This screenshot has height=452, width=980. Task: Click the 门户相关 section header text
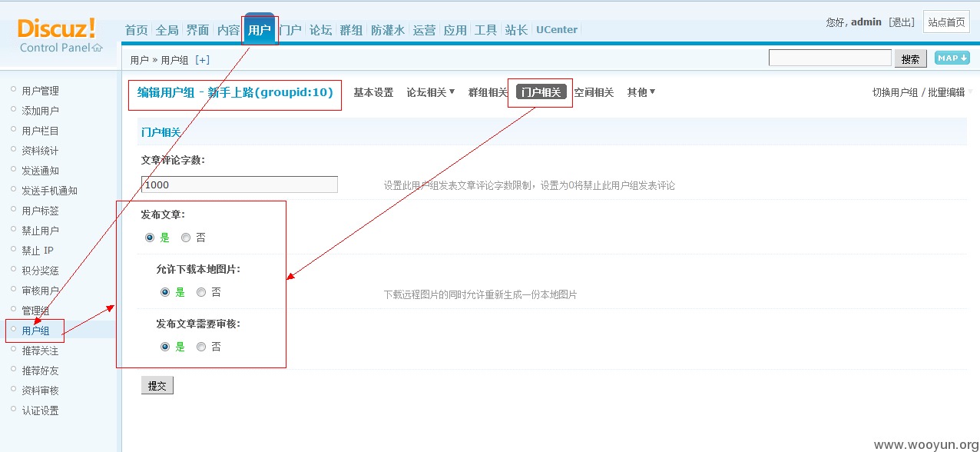point(161,132)
